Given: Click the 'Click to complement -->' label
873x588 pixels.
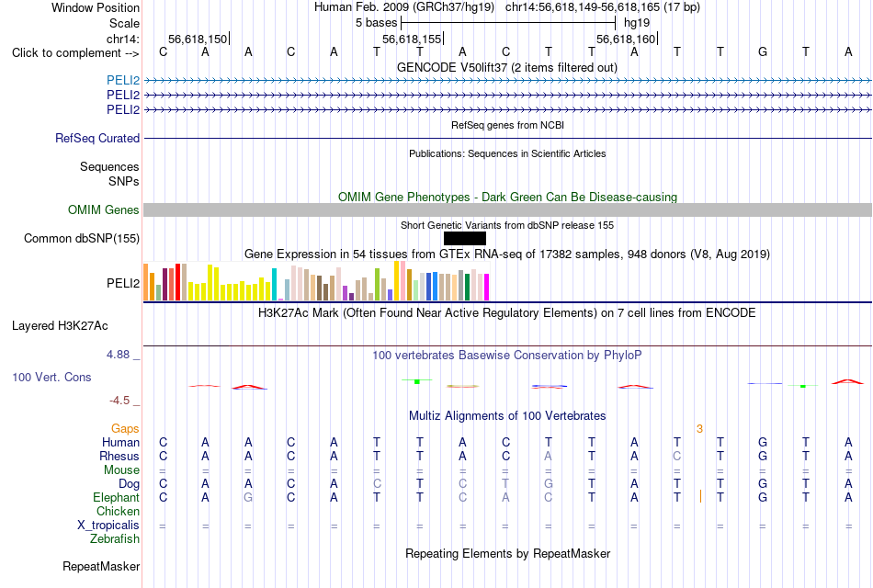Looking at the screenshot, I should pos(75,53).
